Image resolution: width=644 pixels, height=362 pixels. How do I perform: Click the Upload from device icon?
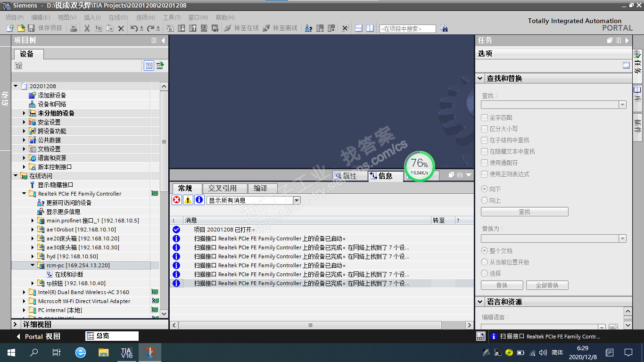coord(193,28)
